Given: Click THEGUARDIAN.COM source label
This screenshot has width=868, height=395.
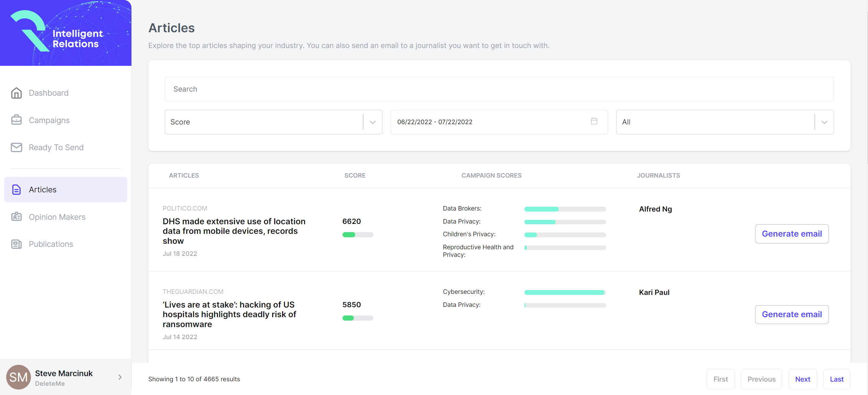Looking at the screenshot, I should [193, 292].
